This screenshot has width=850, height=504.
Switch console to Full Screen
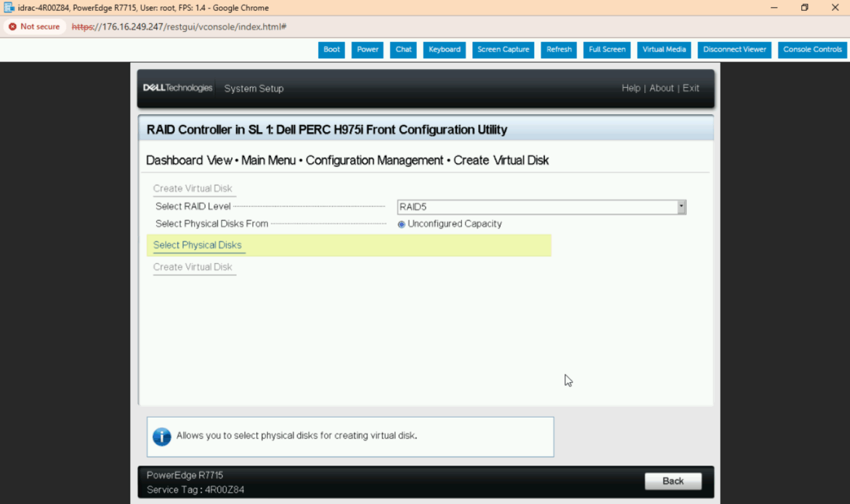607,49
